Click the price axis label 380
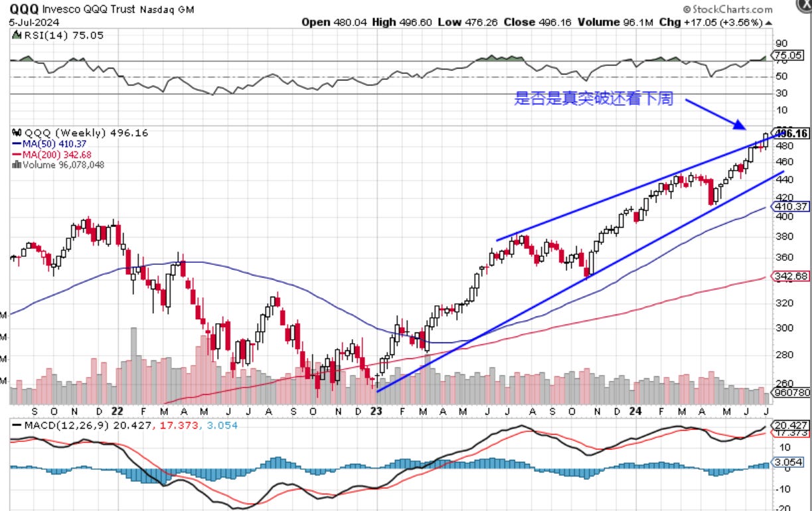This screenshot has height=511, width=812. pos(783,236)
